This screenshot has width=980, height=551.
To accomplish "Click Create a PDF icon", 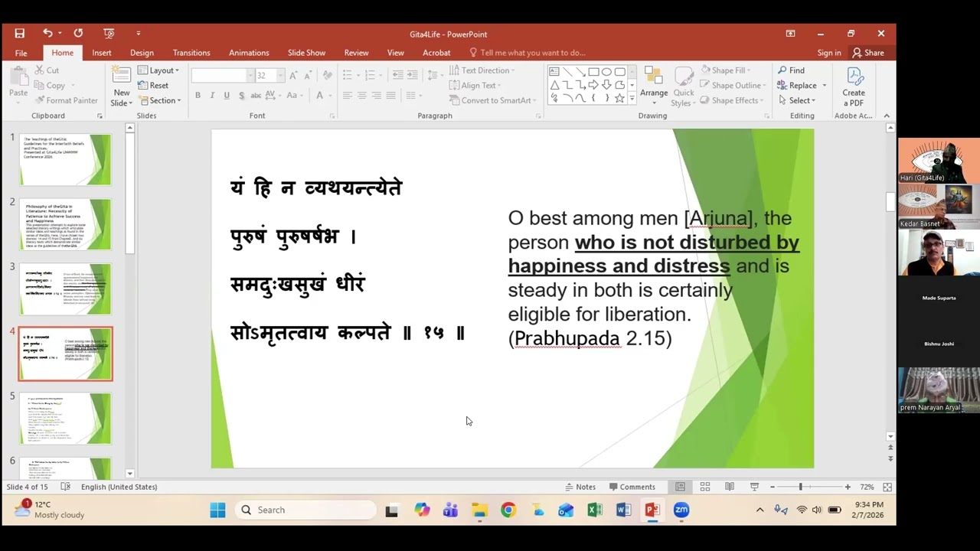I will tap(854, 77).
